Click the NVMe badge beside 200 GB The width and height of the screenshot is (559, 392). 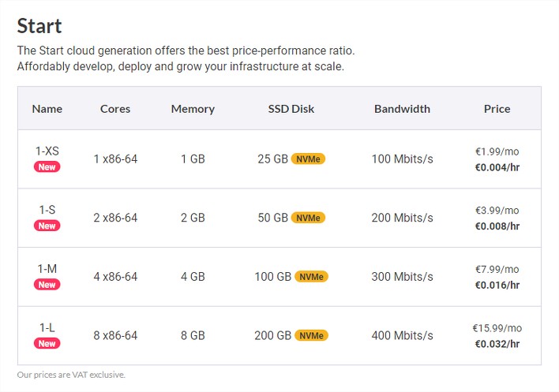point(311,335)
